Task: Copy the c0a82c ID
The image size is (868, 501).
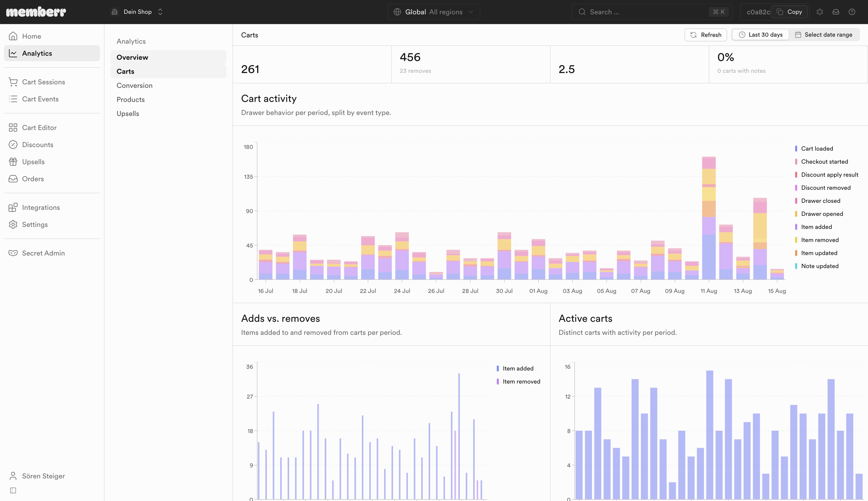Action: [790, 12]
